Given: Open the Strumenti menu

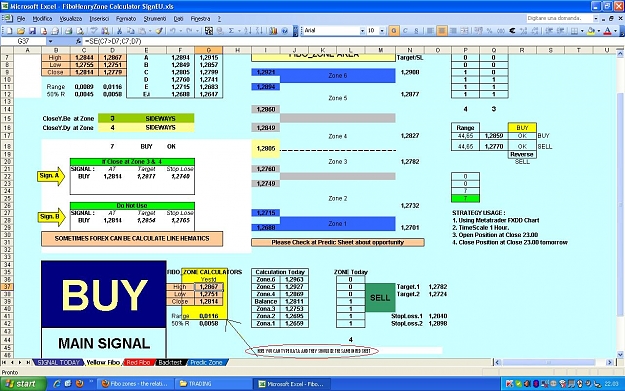Looking at the screenshot, I should 155,19.
